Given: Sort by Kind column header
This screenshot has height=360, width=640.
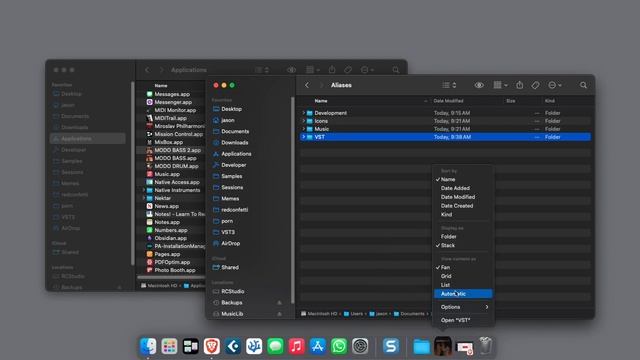Looking at the screenshot, I should [x=550, y=101].
